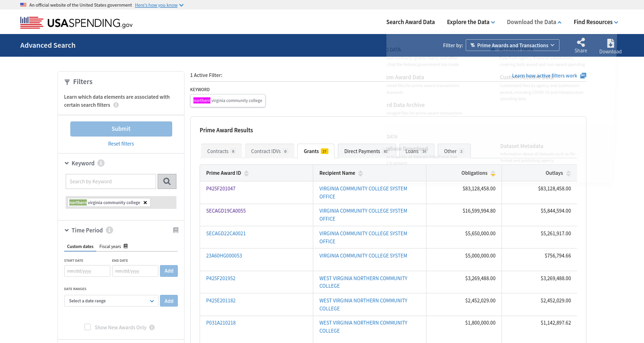Collapse Download the Data menu

click(534, 22)
